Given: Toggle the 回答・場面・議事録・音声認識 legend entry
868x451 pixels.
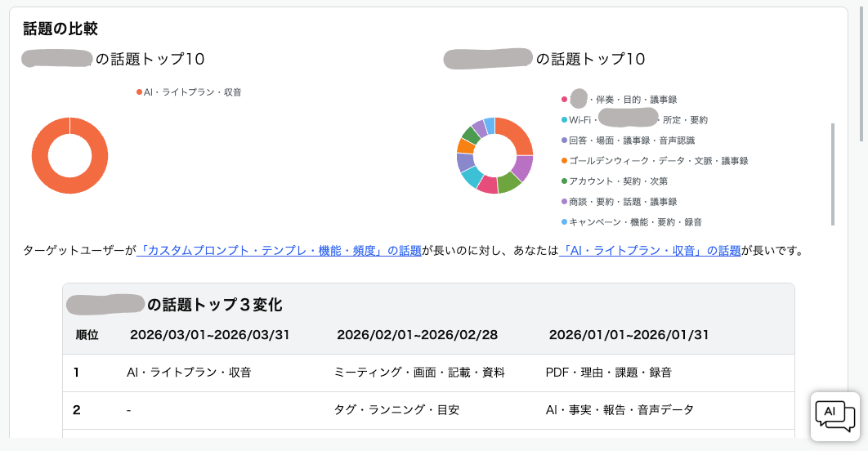Looking at the screenshot, I should (x=622, y=141).
